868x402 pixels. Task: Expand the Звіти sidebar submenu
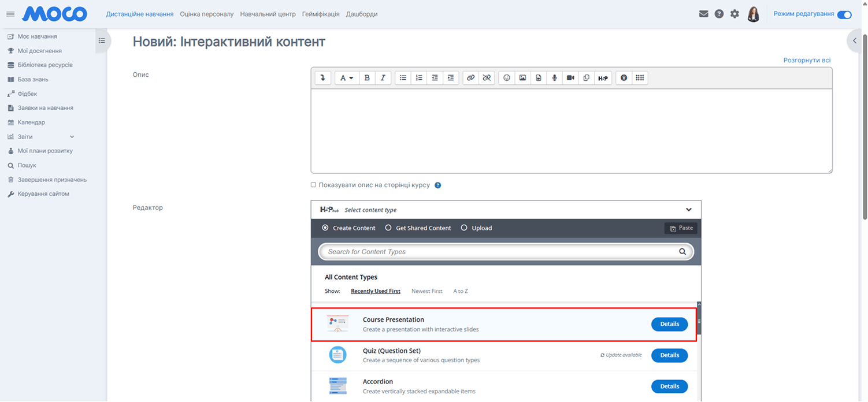coord(72,137)
